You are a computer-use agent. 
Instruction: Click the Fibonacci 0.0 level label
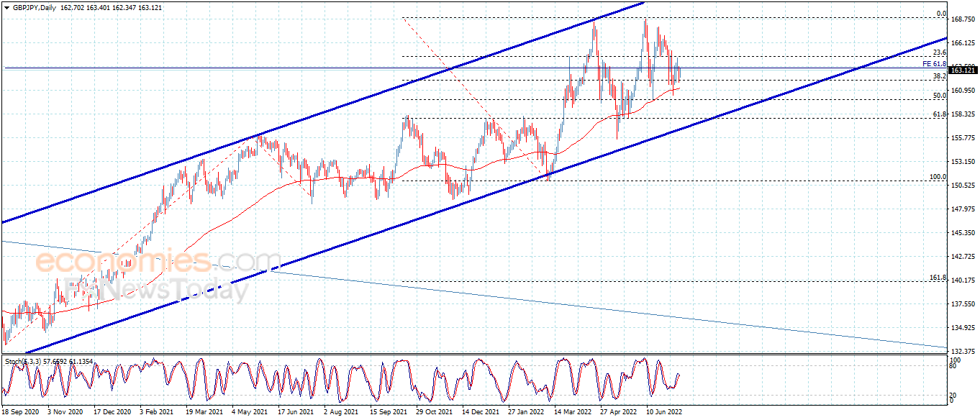coord(940,14)
